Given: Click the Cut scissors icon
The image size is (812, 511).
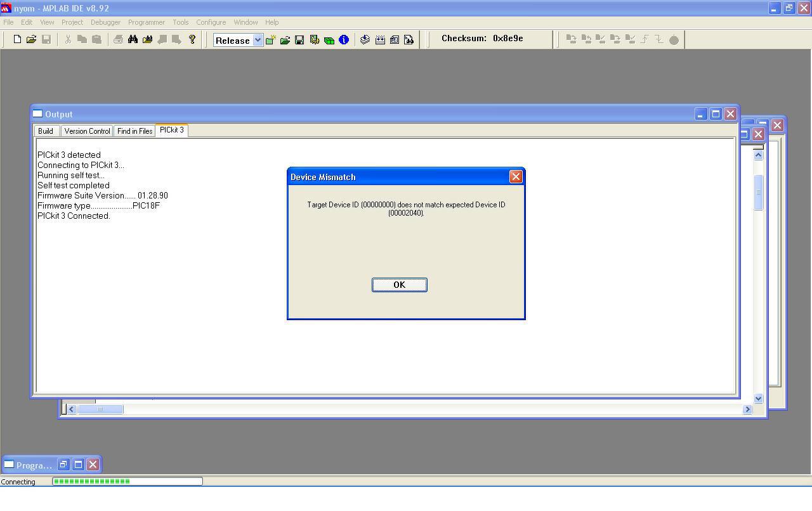Looking at the screenshot, I should [68, 39].
